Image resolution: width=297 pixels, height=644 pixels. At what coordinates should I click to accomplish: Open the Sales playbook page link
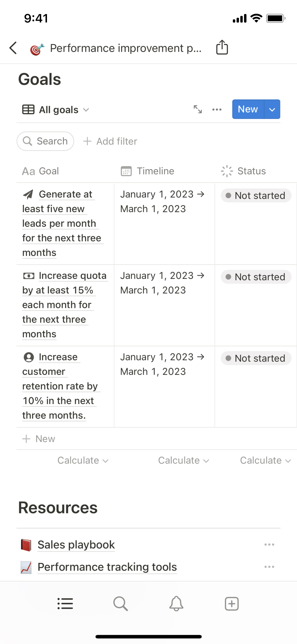pyautogui.click(x=76, y=545)
